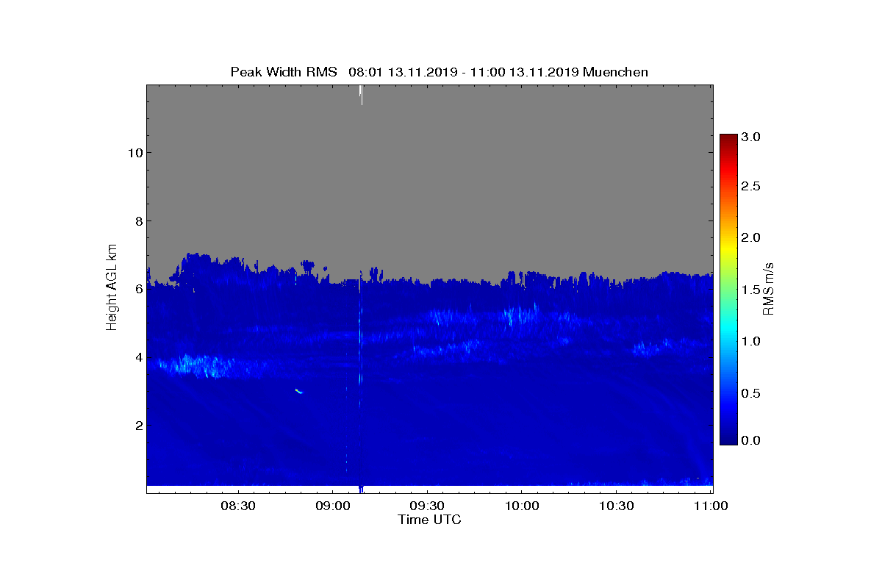Screen dimensions: 882x588
Task: Click the height tick label '4'
Action: 137,357
